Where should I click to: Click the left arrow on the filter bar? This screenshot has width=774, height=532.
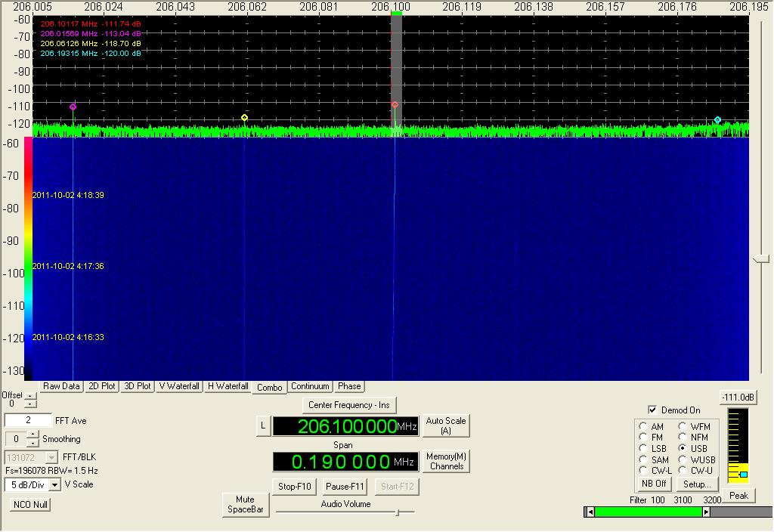(x=590, y=512)
